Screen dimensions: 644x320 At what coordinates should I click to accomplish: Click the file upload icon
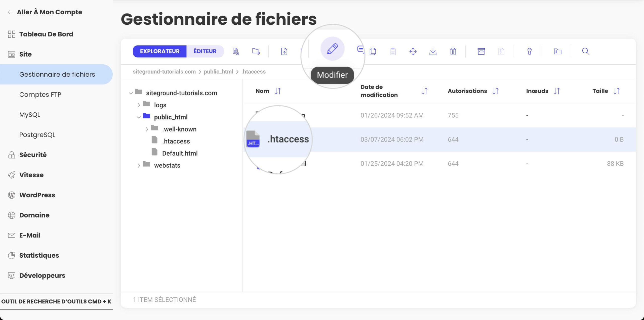[284, 51]
